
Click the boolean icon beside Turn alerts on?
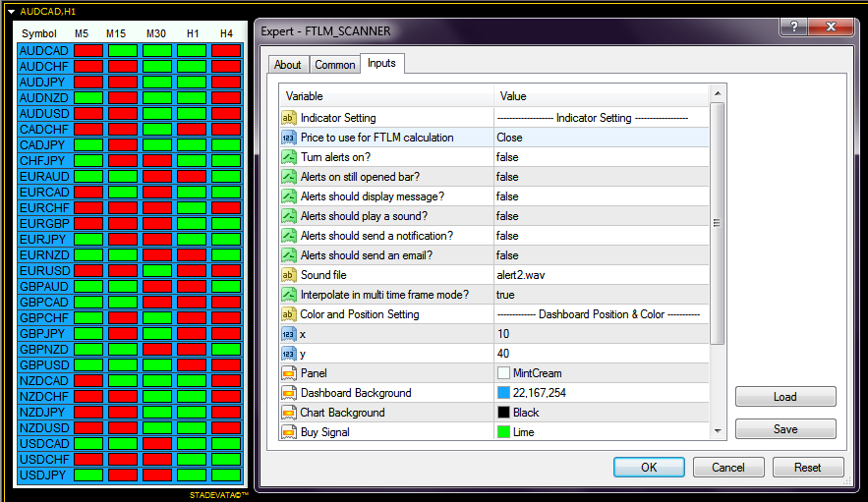coord(288,157)
